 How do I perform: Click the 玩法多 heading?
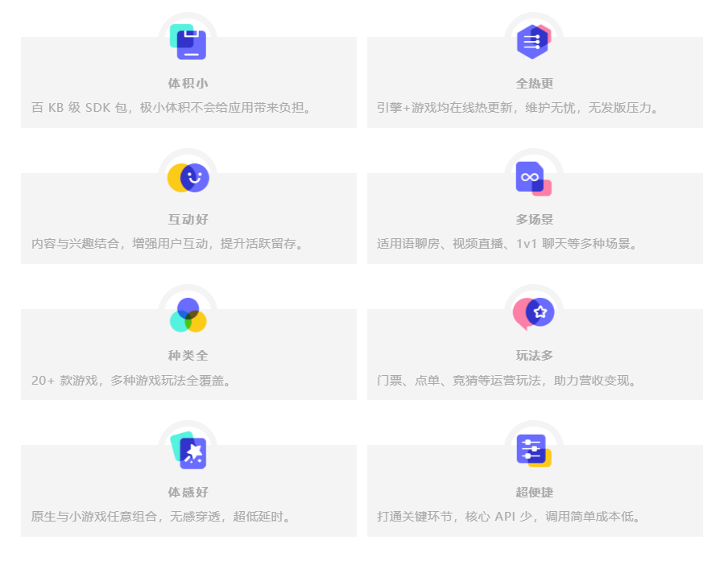click(x=535, y=356)
